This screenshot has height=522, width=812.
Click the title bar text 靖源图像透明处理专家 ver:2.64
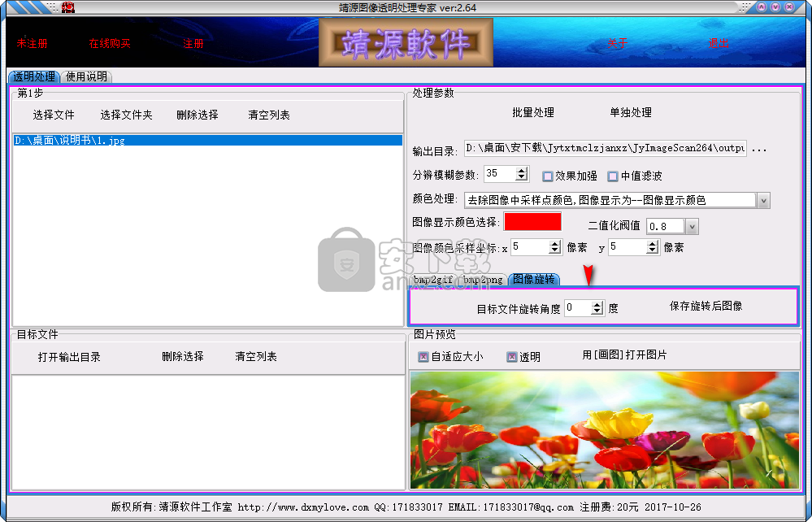pyautogui.click(x=407, y=8)
